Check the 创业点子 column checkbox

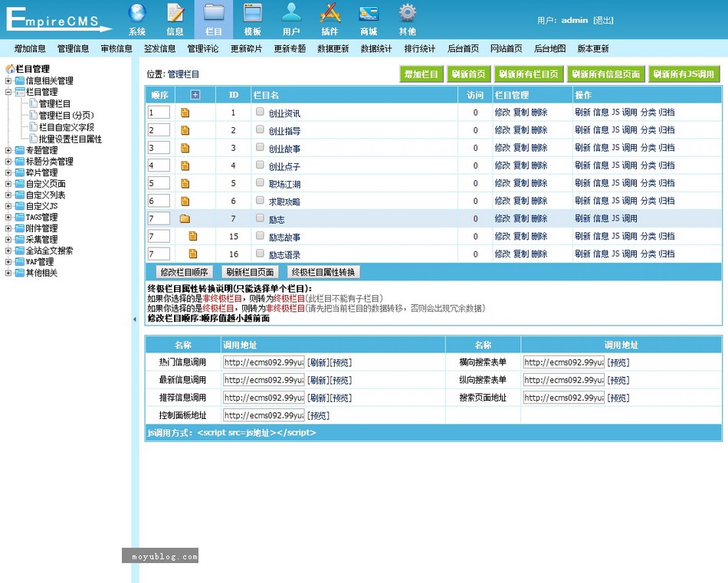260,165
